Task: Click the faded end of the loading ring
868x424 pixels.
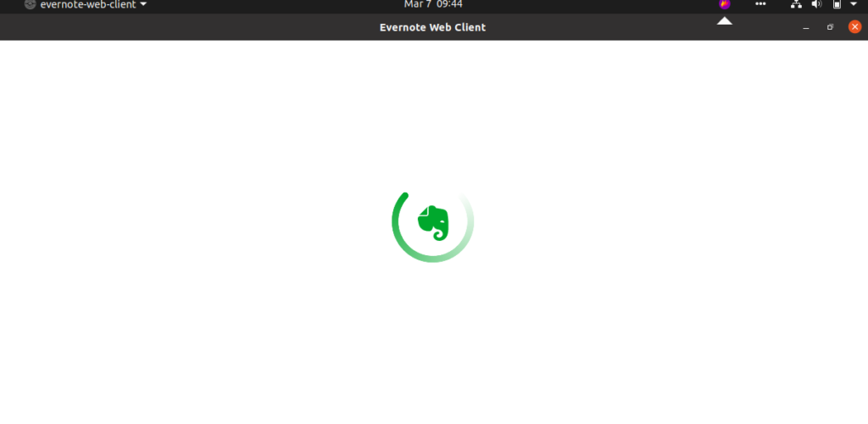Action: 468,208
